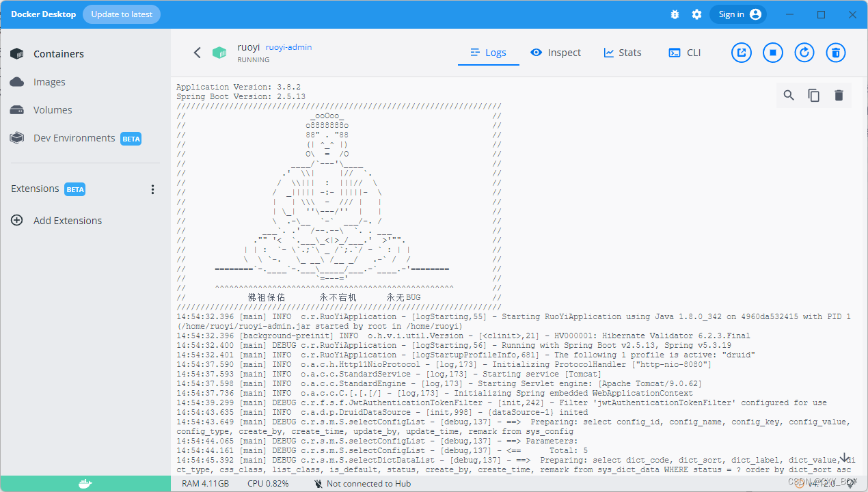
Task: Click the Docker Desktop title text
Action: coord(43,14)
